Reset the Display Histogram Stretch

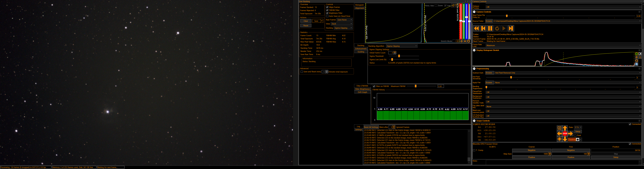637,61
